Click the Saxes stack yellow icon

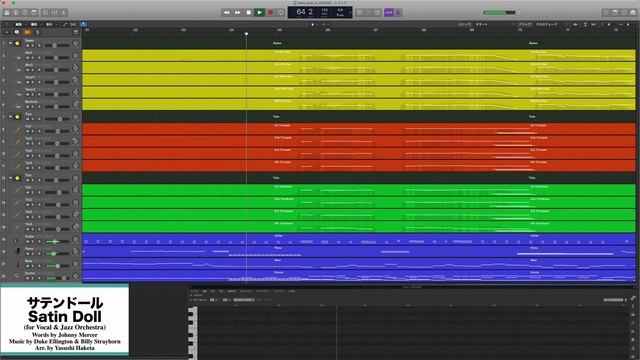(18, 43)
